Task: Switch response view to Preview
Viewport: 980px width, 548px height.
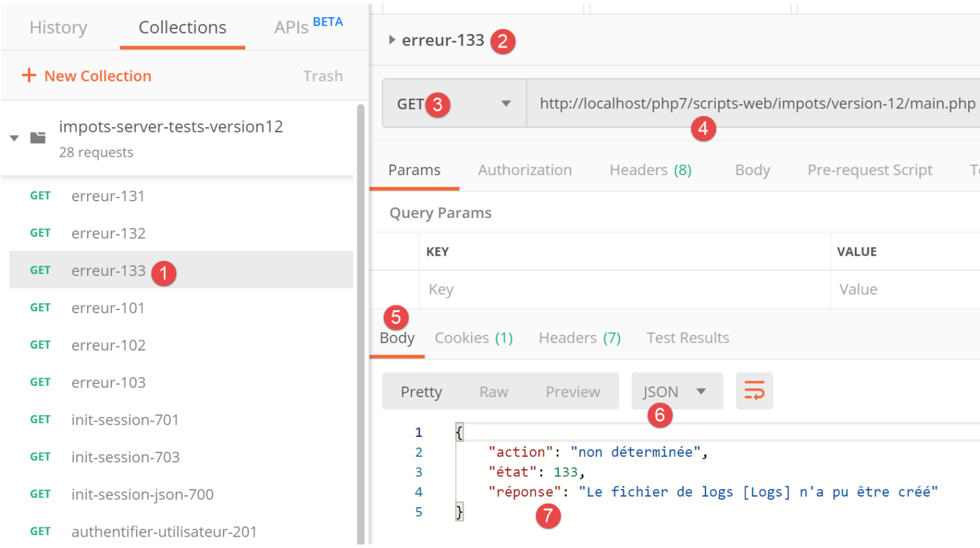Action: [x=572, y=392]
